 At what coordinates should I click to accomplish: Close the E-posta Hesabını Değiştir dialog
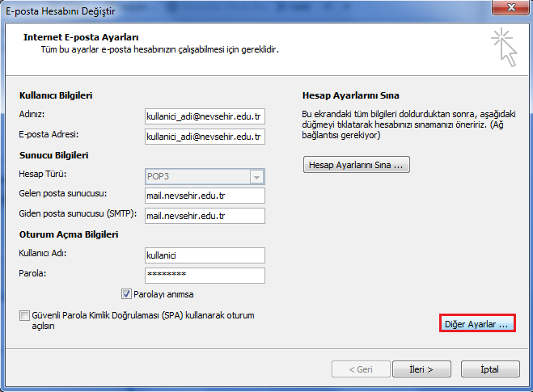pos(509,9)
